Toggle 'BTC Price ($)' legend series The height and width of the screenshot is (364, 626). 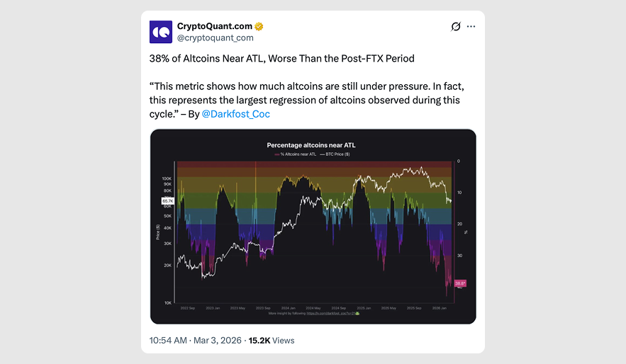(x=336, y=154)
